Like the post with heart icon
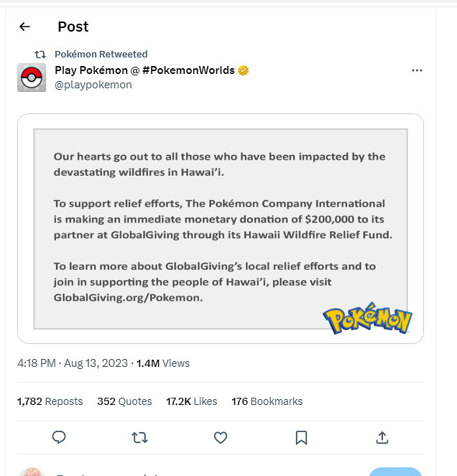The image size is (457, 476). pyautogui.click(x=221, y=437)
